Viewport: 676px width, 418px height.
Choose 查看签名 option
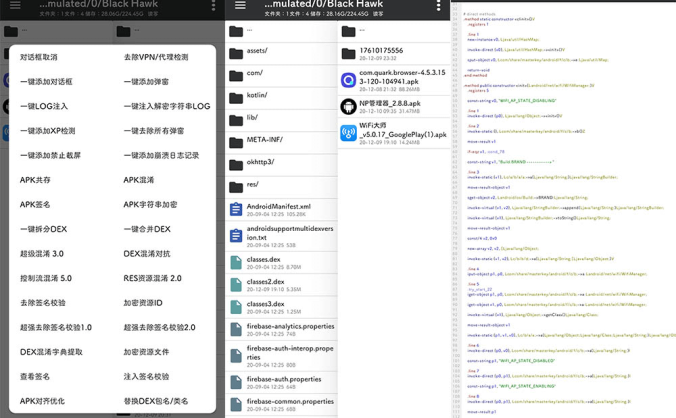pos(35,376)
